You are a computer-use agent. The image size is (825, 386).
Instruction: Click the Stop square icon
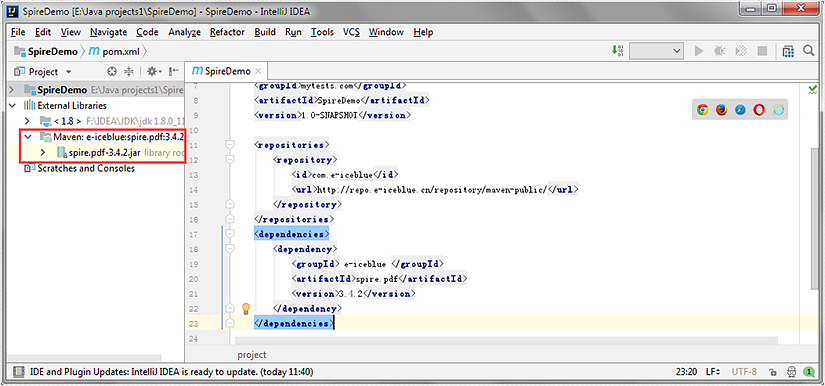(762, 51)
